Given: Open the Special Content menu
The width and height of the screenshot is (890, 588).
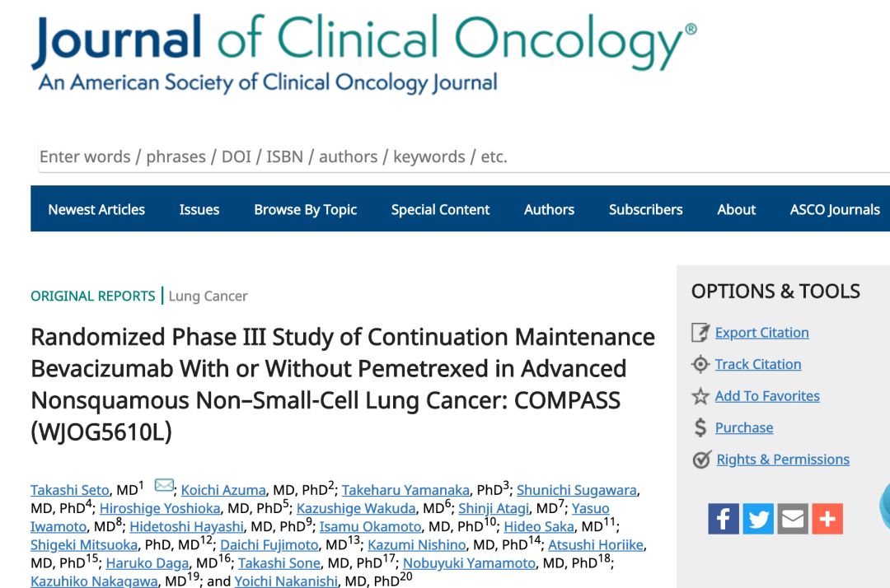Looking at the screenshot, I should point(440,209).
